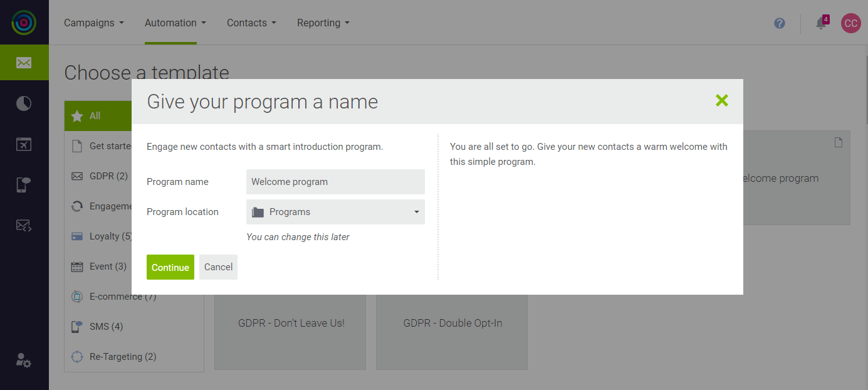Select the Loyalty category
The height and width of the screenshot is (390, 868).
coord(98,236)
